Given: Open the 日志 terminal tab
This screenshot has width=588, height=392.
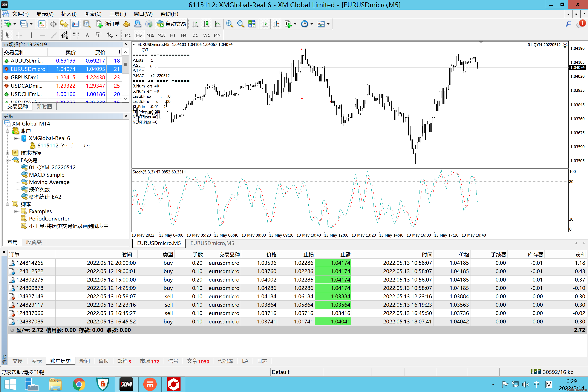Looking at the screenshot, I should [262, 361].
